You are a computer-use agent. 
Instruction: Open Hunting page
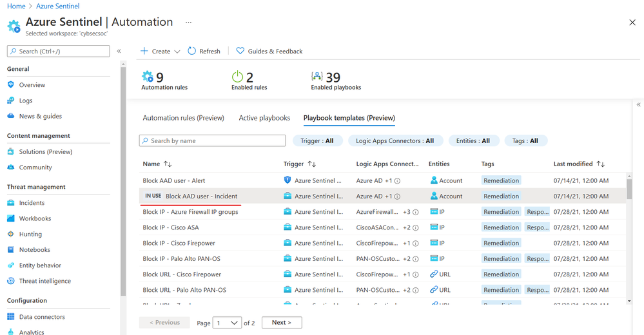[x=30, y=234]
